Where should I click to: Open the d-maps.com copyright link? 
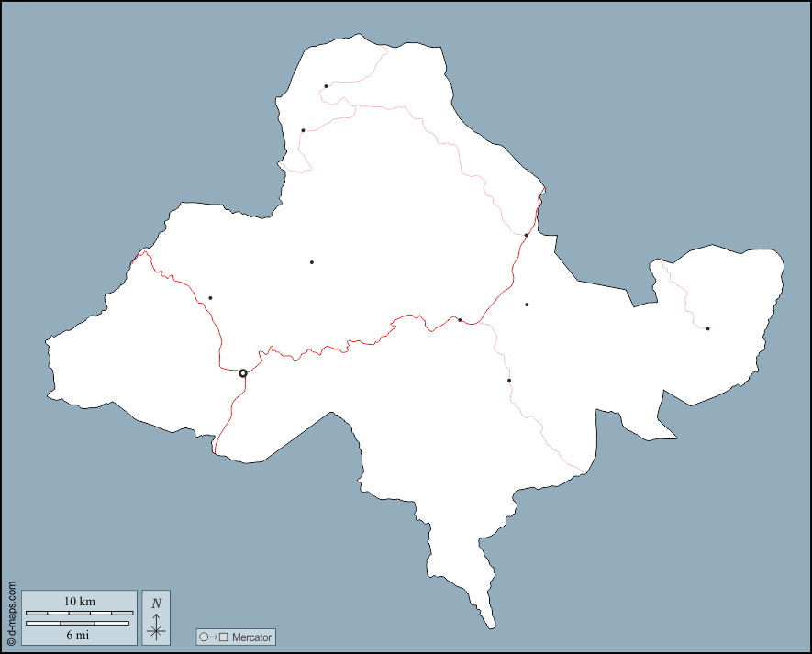[x=11, y=613]
